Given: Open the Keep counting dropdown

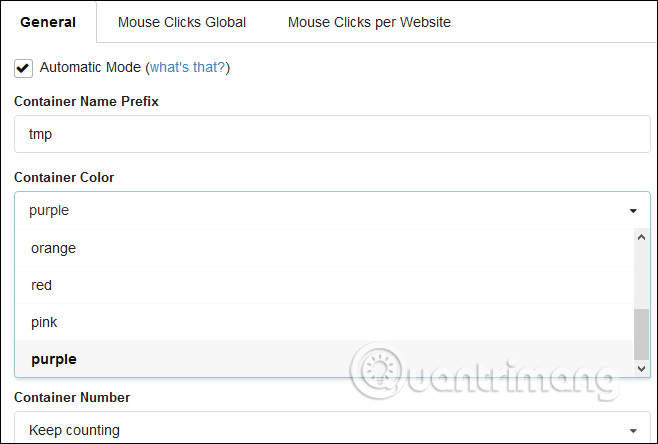Looking at the screenshot, I should pos(320,430).
